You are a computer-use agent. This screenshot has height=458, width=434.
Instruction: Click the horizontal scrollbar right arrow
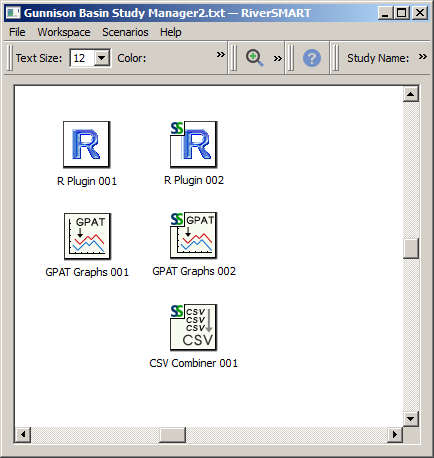click(x=395, y=434)
